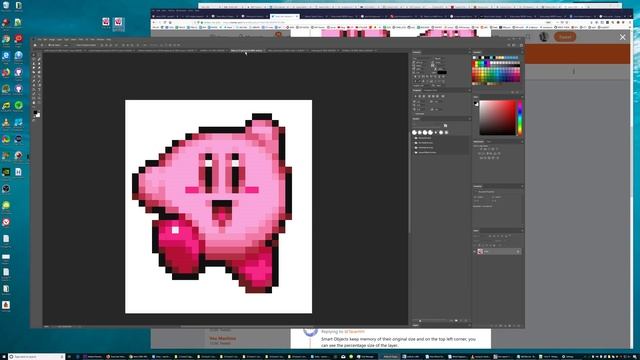Click the Kirby layer thumbnail in Layers panel
The width and height of the screenshot is (640, 360).
(x=480, y=251)
